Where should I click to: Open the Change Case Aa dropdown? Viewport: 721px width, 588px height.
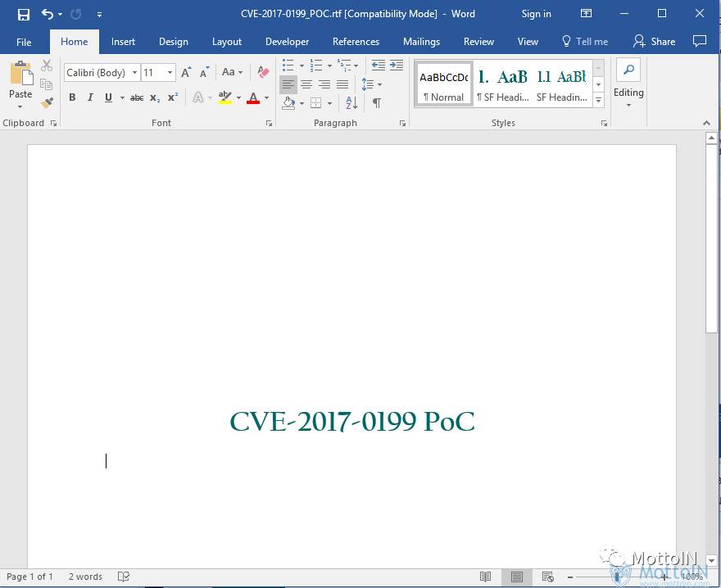[x=232, y=72]
